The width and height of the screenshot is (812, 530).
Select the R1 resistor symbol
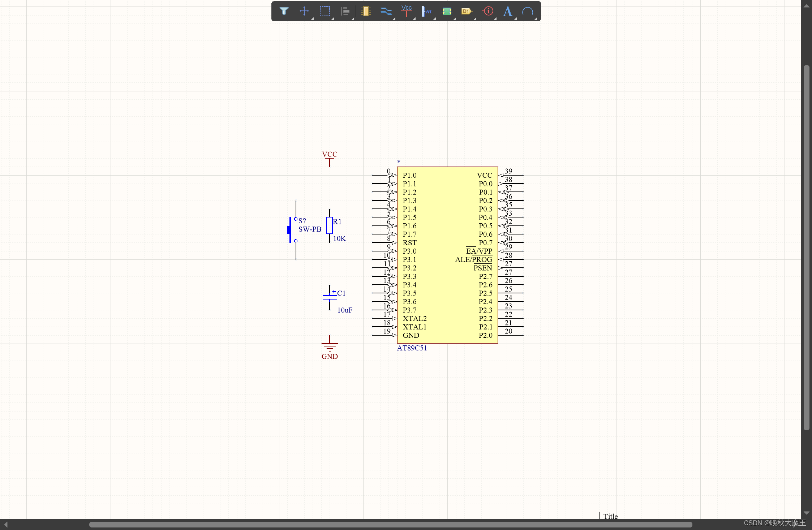point(329,225)
